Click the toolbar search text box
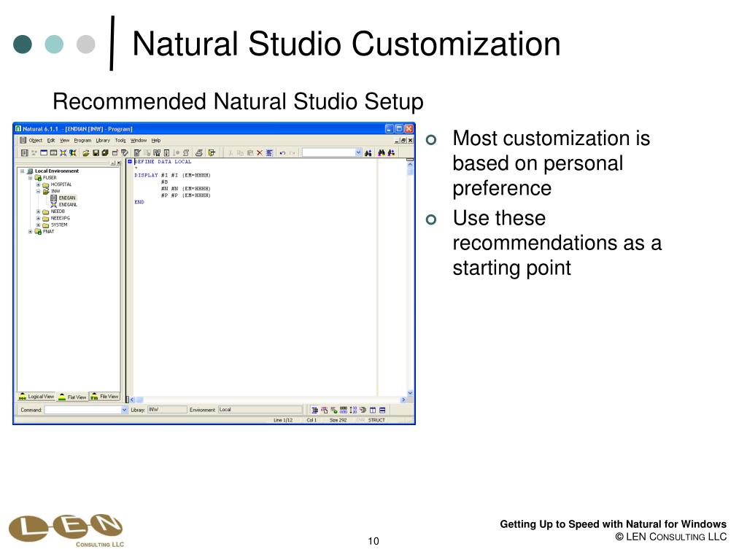 pyautogui.click(x=329, y=152)
